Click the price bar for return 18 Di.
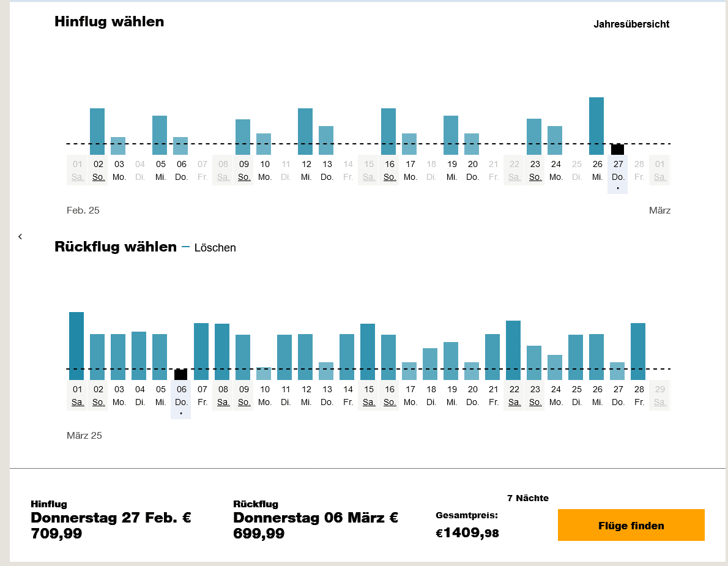 click(431, 364)
